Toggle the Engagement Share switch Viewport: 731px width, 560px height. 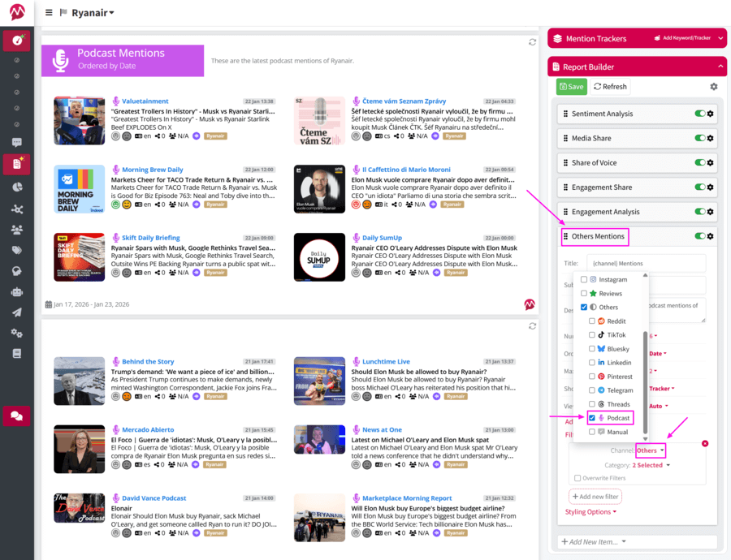click(699, 187)
